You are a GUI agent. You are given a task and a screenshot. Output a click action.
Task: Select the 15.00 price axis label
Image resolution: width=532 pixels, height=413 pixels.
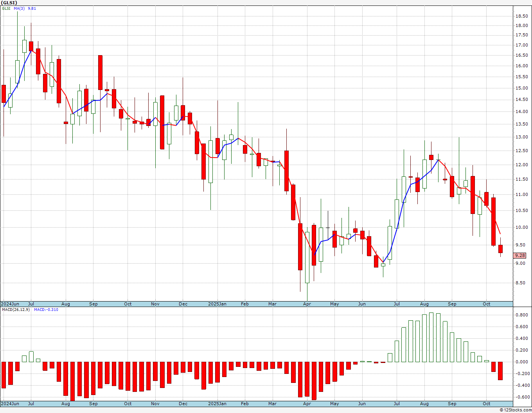pyautogui.click(x=521, y=88)
